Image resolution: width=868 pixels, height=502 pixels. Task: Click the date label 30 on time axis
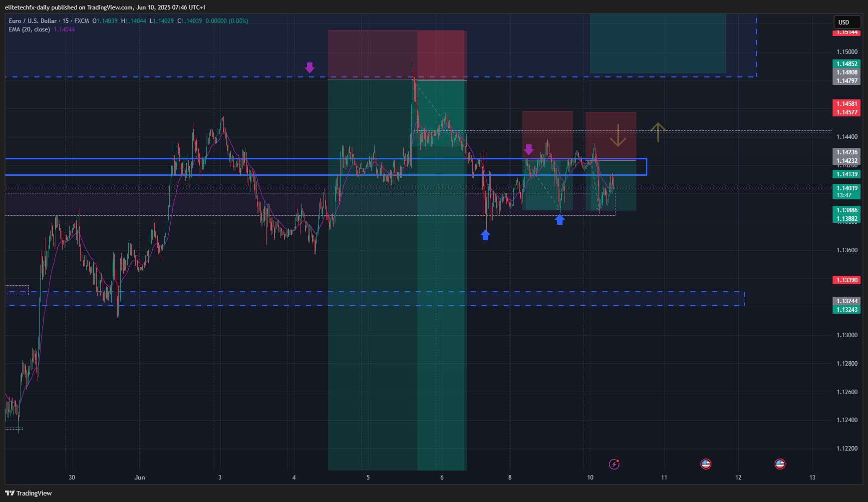[72, 478]
